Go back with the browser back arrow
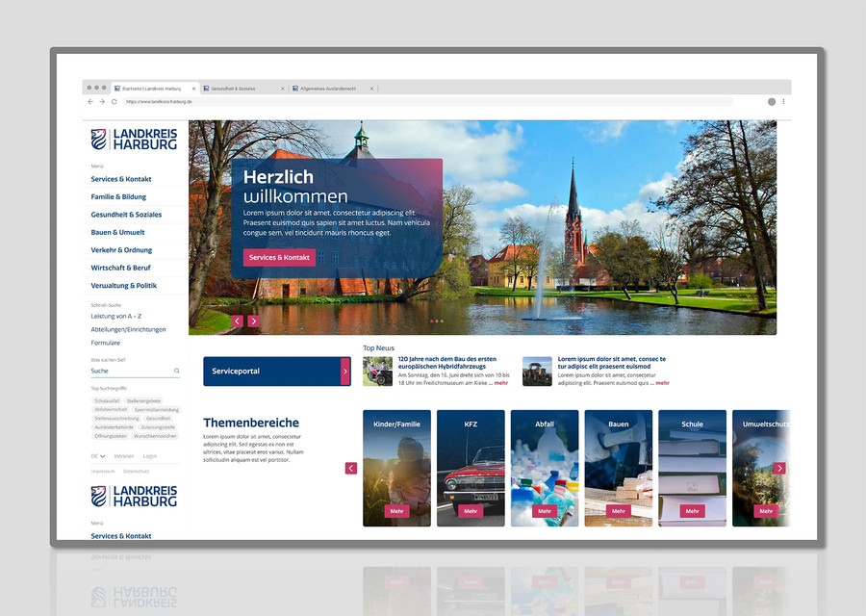Screen dimensions: 866x616 90,102
